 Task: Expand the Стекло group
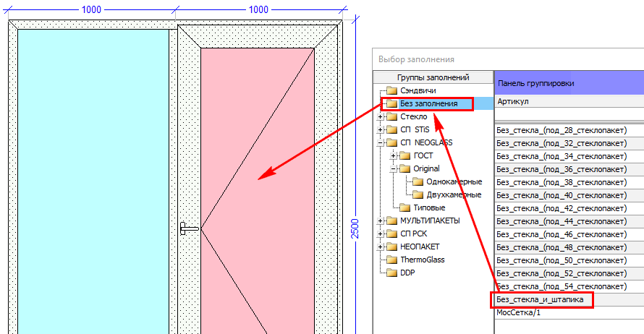(x=381, y=117)
